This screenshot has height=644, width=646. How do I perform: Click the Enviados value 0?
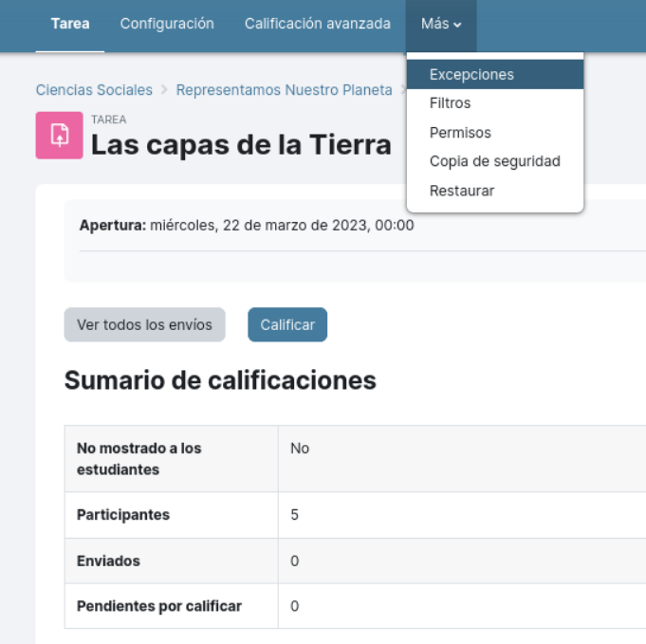(x=294, y=561)
